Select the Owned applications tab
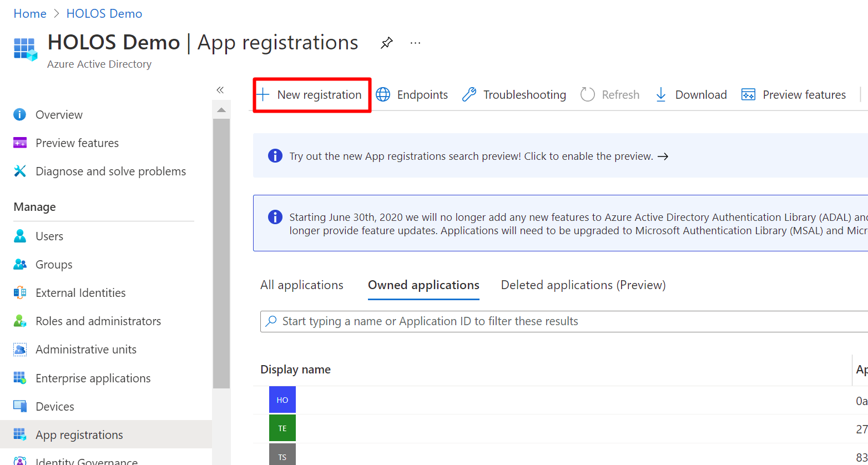Screen dimensions: 868x465 point(423,285)
